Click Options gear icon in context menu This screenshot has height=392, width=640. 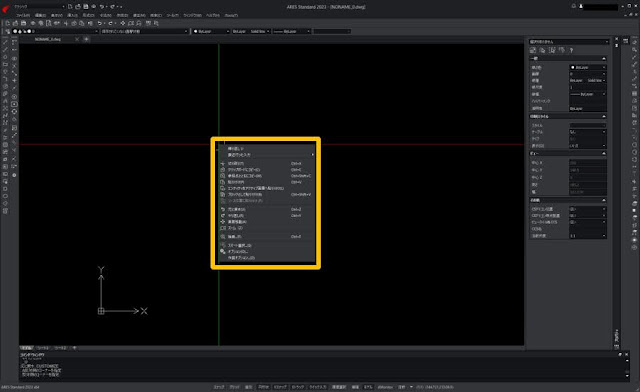tap(222, 252)
